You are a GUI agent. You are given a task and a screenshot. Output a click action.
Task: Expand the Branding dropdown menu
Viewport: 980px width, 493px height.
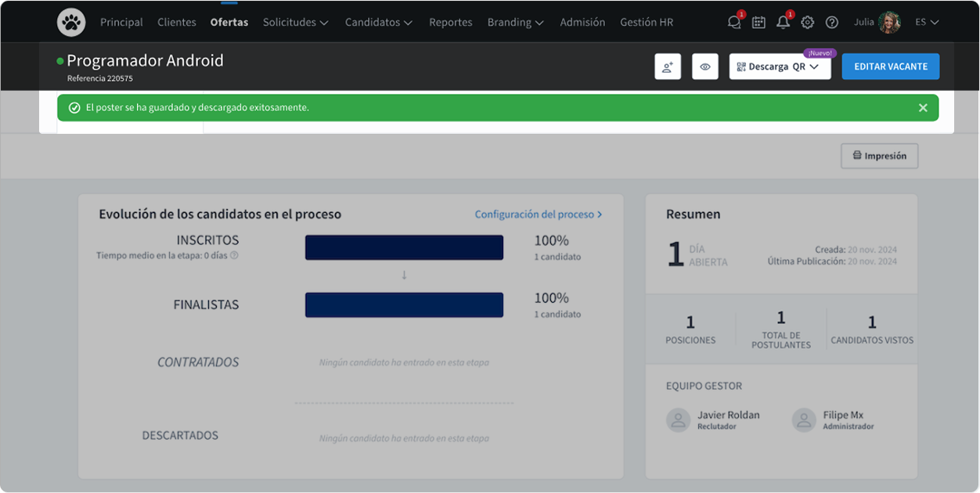[x=516, y=22]
